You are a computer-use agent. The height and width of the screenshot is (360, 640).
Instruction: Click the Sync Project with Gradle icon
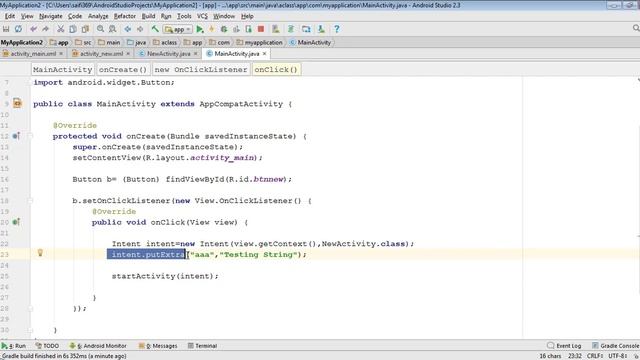tap(291, 29)
